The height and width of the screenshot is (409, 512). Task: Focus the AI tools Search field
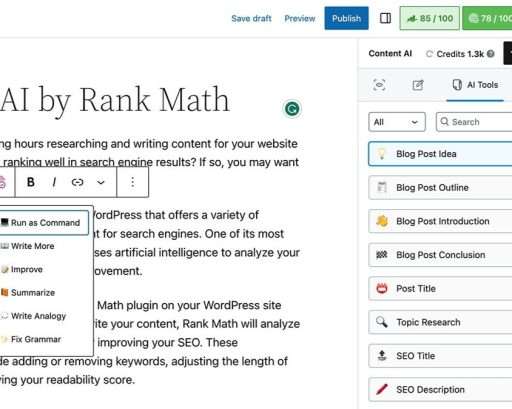click(474, 122)
